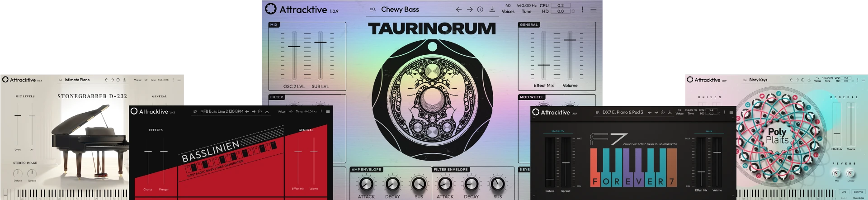Click download icon next to Chewy Bass
The height and width of the screenshot is (200, 868).
tap(492, 9)
